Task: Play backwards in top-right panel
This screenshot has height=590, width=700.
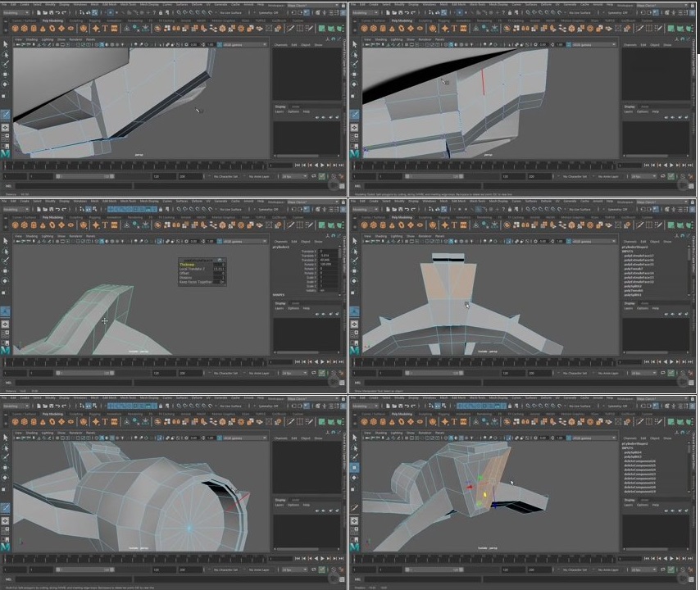Action: coord(666,166)
